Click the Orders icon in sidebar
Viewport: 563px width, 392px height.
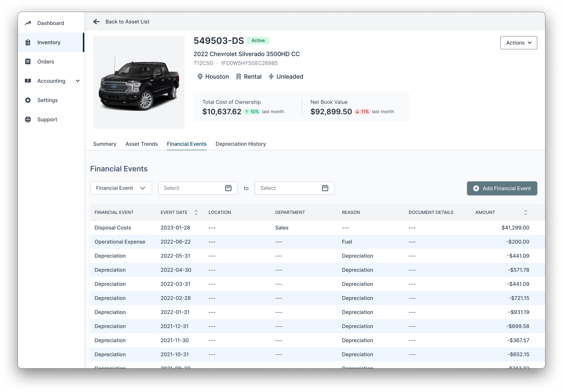point(28,61)
